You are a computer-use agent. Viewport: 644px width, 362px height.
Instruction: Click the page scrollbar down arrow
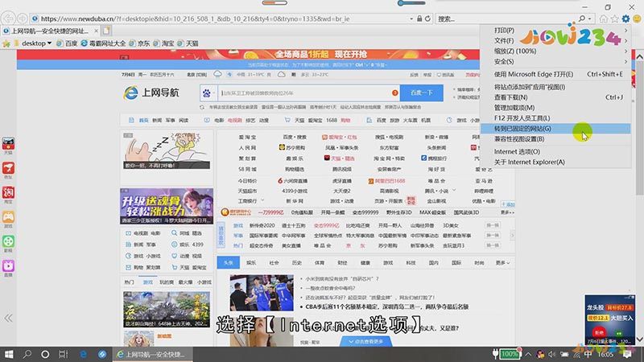point(639,339)
